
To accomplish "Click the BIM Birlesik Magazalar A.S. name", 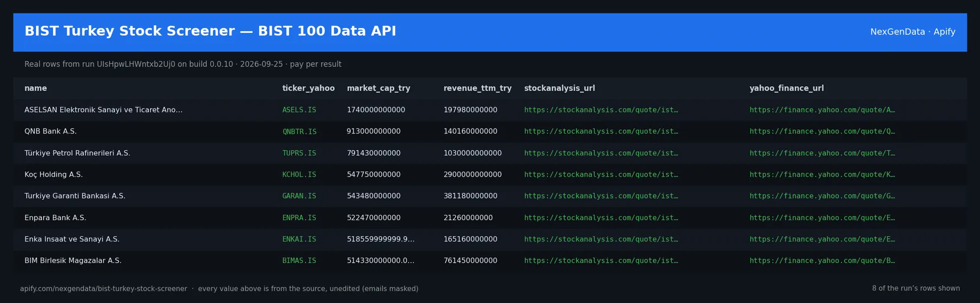I will (73, 260).
